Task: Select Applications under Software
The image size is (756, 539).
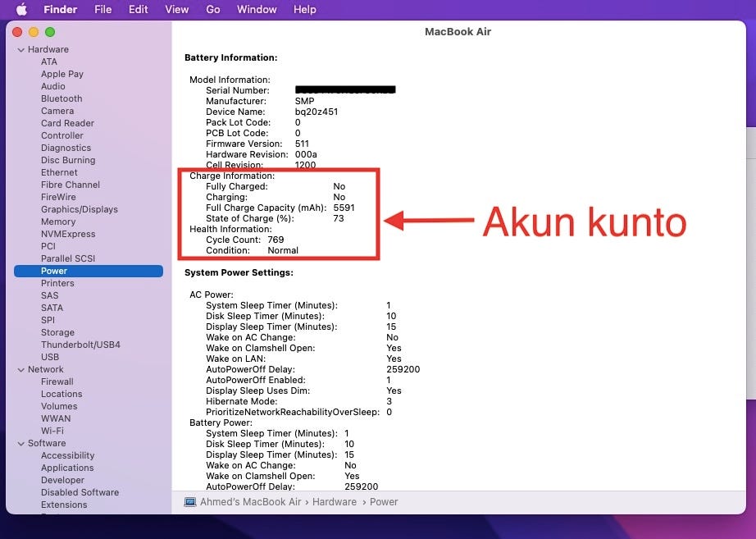Action: 67,468
